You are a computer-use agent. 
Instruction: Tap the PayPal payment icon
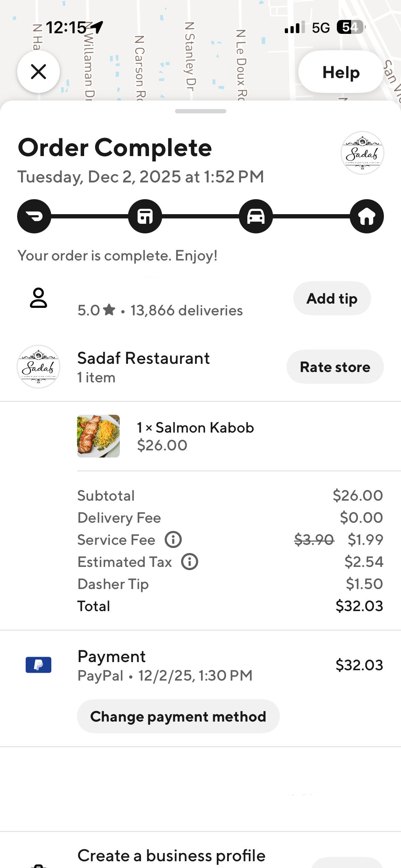click(x=38, y=665)
